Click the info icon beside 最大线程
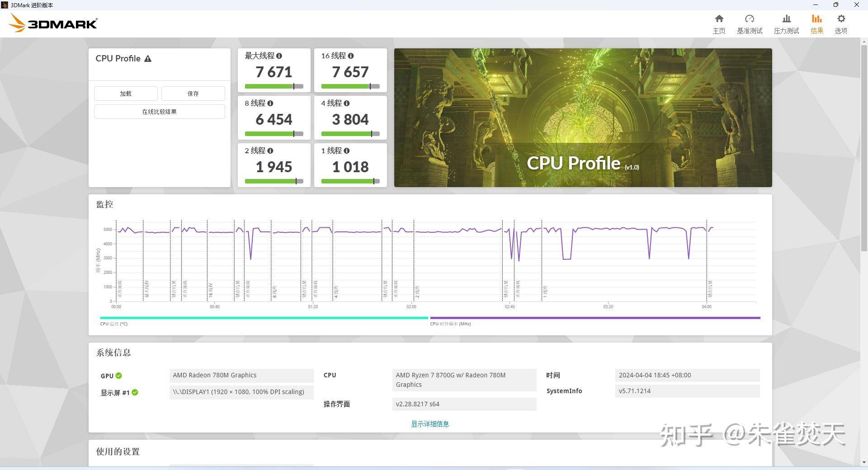 279,56
